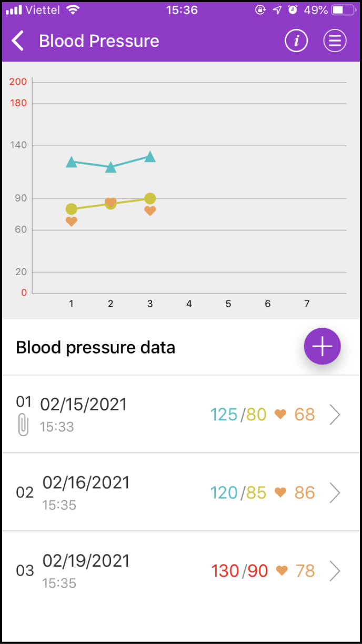Click the teal triangle at point 2
This screenshot has height=644, width=362.
coord(110,167)
